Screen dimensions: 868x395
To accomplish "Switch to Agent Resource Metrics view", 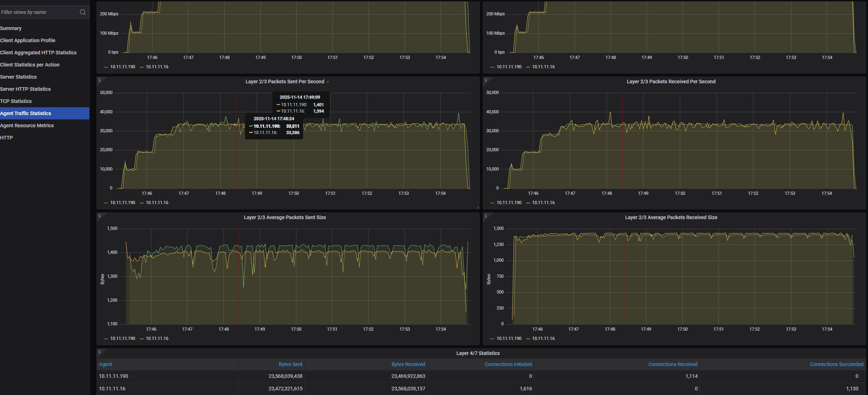I will pyautogui.click(x=27, y=125).
